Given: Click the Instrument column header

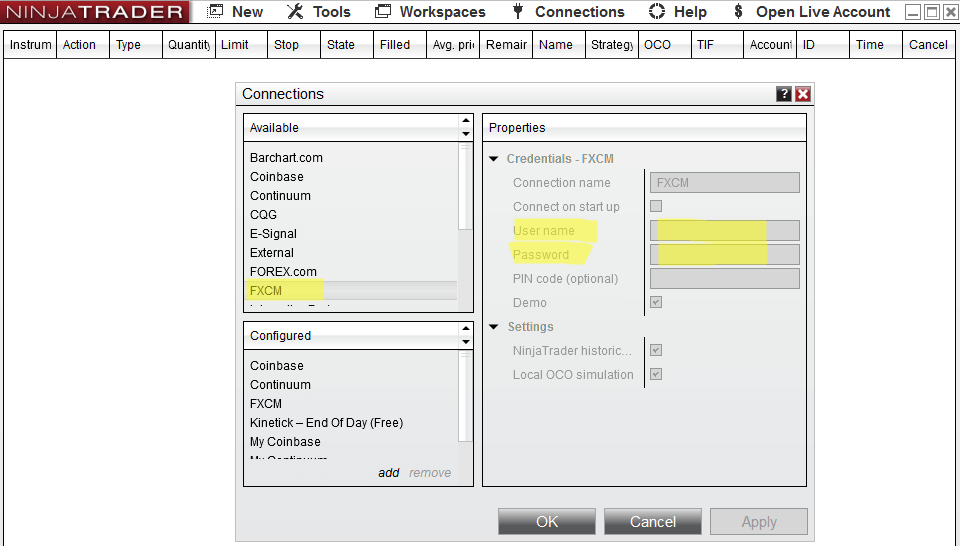Looking at the screenshot, I should click(x=30, y=45).
